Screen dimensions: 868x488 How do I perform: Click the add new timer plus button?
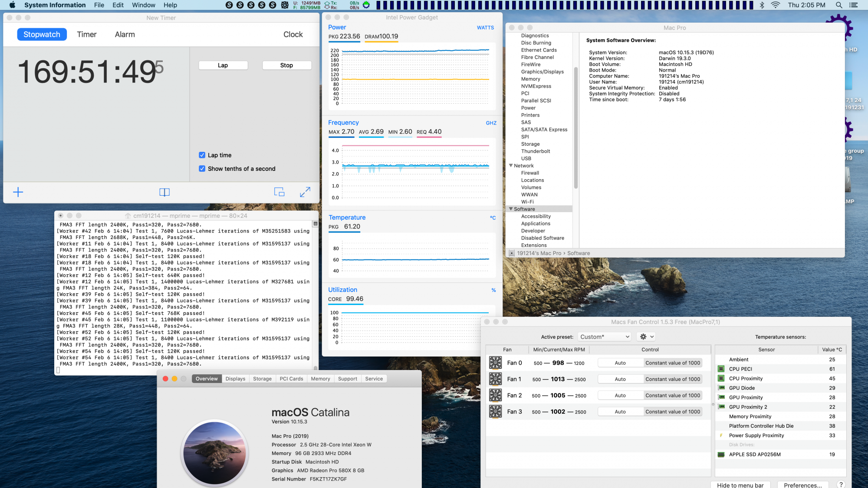pos(18,191)
